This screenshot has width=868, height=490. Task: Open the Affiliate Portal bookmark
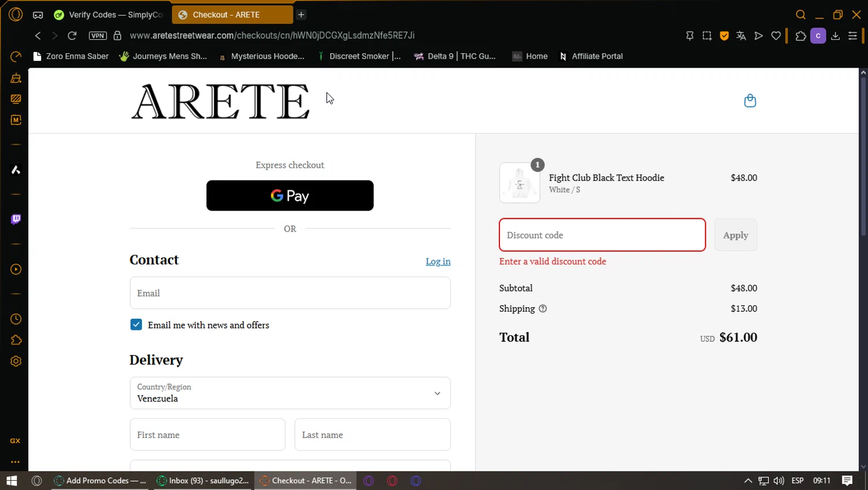pyautogui.click(x=591, y=56)
